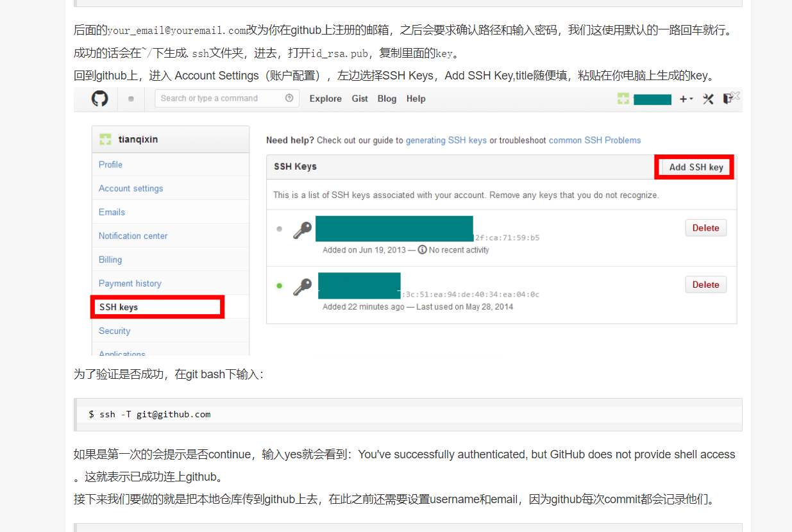Open the common SSH Problems link

594,140
